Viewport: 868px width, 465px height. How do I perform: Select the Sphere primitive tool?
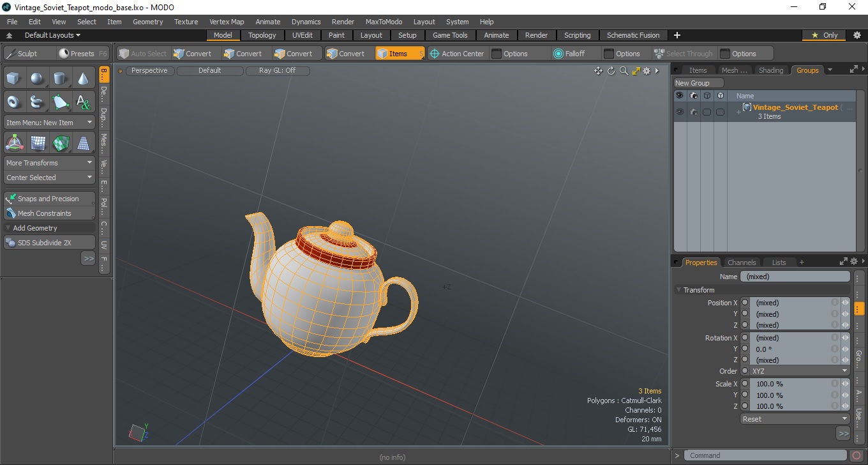(x=37, y=79)
